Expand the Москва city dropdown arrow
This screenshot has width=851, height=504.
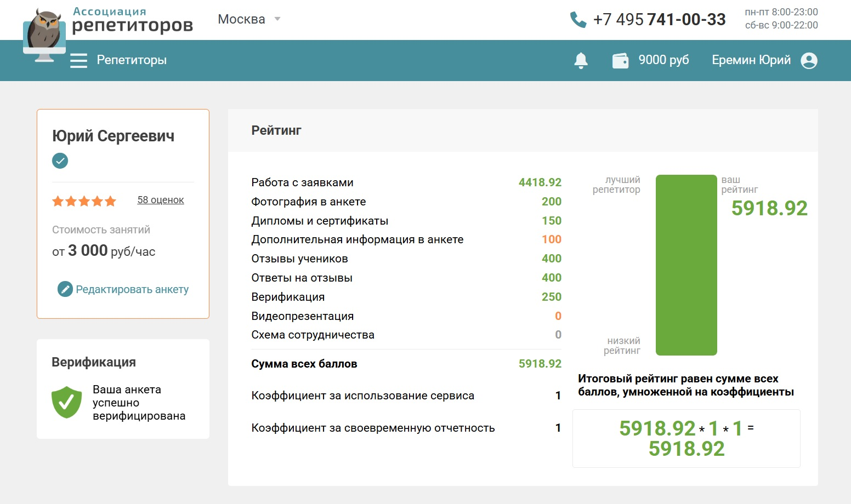click(277, 19)
